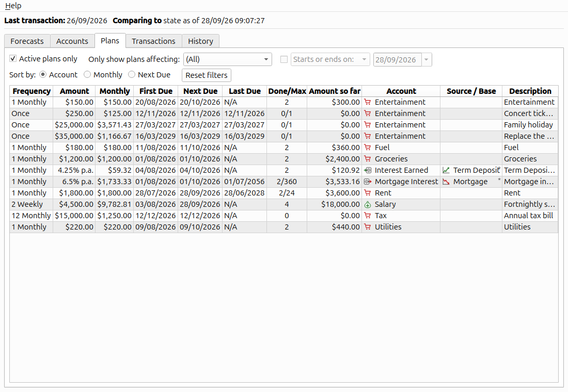The width and height of the screenshot is (568, 392).
Task: Open the plans affecting (All) dropdown
Action: [x=228, y=59]
